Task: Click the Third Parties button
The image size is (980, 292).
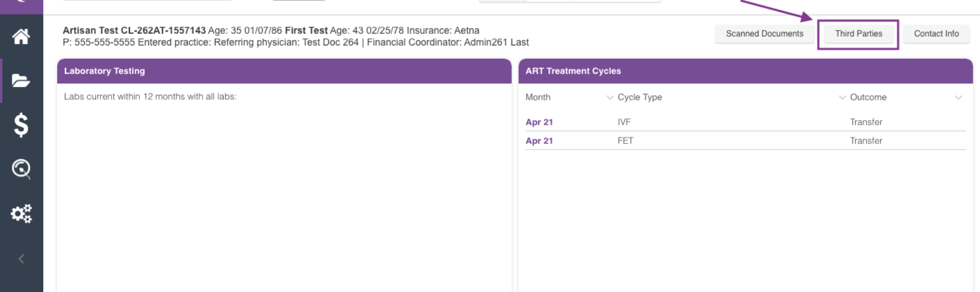Action: (858, 34)
